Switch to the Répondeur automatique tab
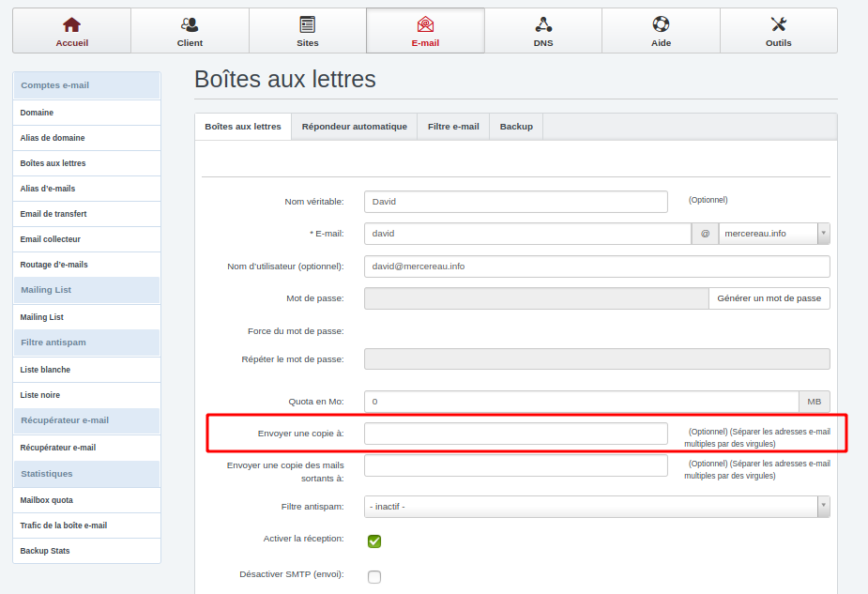This screenshot has width=868, height=594. (x=354, y=127)
